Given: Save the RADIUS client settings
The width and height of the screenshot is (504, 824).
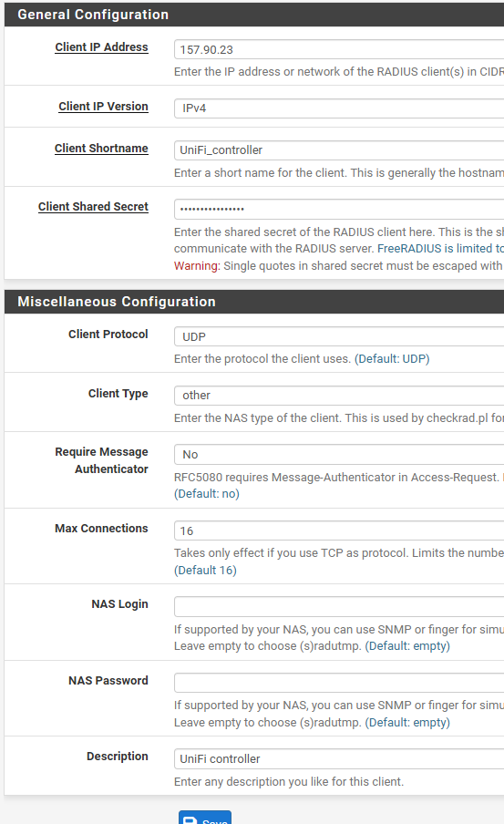Looking at the screenshot, I should [205, 818].
